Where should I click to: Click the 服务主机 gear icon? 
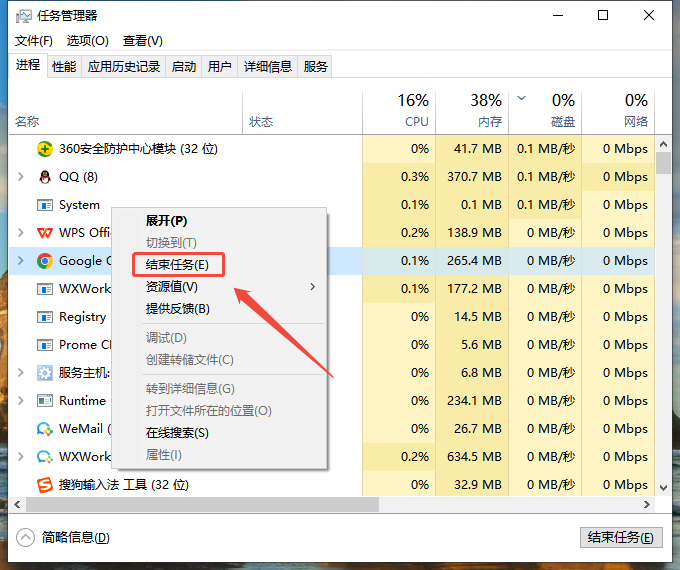point(45,373)
